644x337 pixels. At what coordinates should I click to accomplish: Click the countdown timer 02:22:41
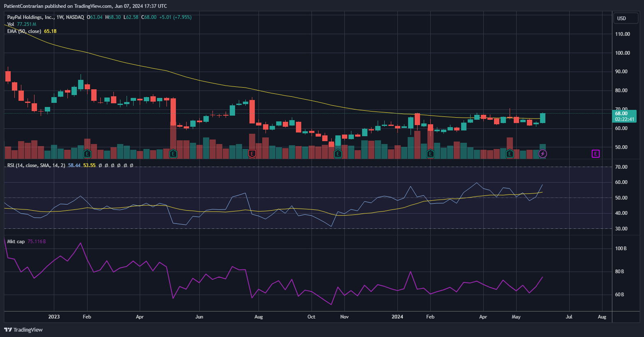click(x=624, y=119)
